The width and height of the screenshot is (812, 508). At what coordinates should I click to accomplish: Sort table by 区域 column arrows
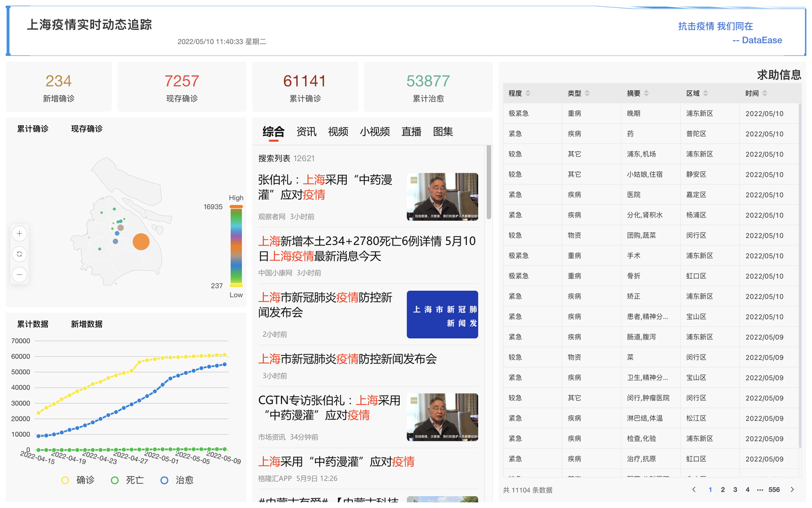tap(705, 93)
